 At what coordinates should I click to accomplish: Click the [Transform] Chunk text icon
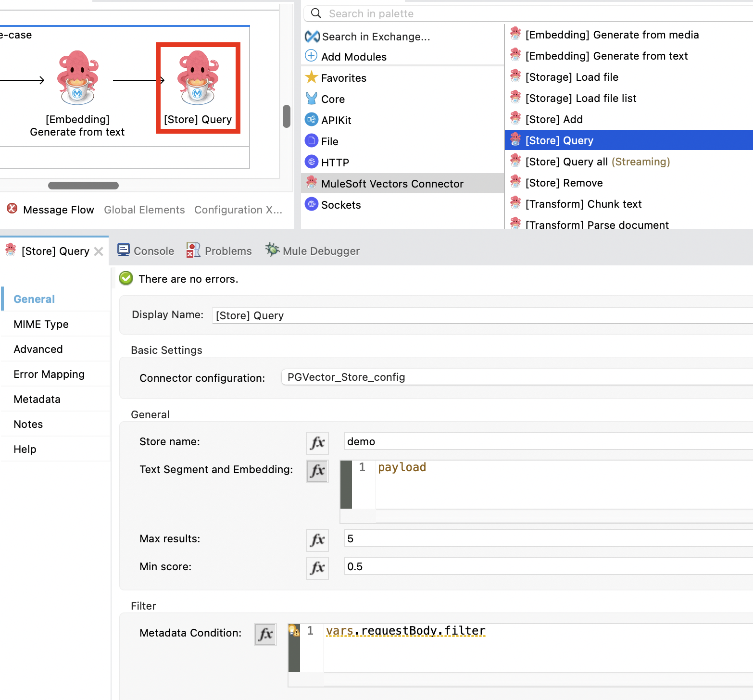(515, 203)
